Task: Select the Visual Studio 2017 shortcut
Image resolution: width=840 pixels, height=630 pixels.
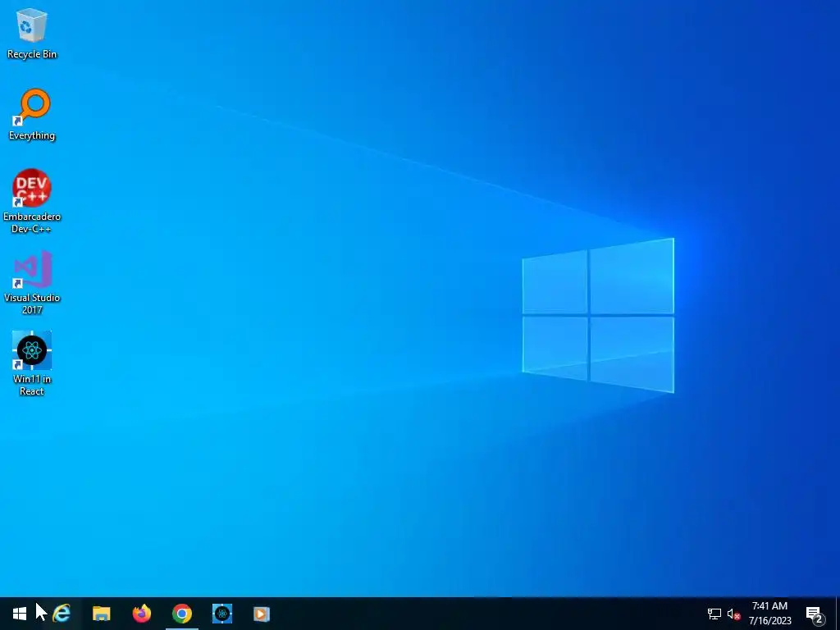Action: coord(32,282)
